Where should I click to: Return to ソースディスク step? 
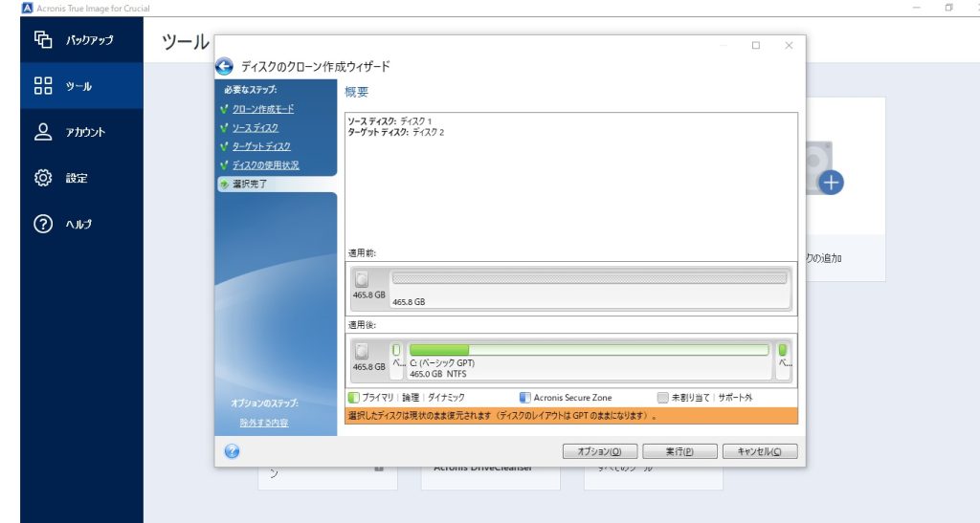(256, 128)
